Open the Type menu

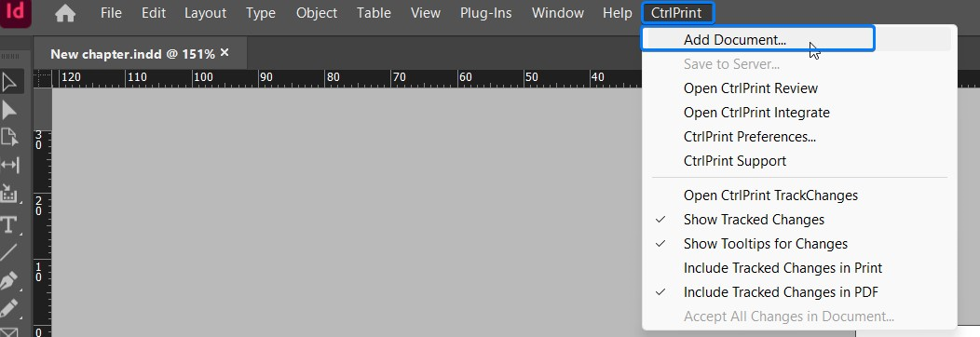[261, 12]
